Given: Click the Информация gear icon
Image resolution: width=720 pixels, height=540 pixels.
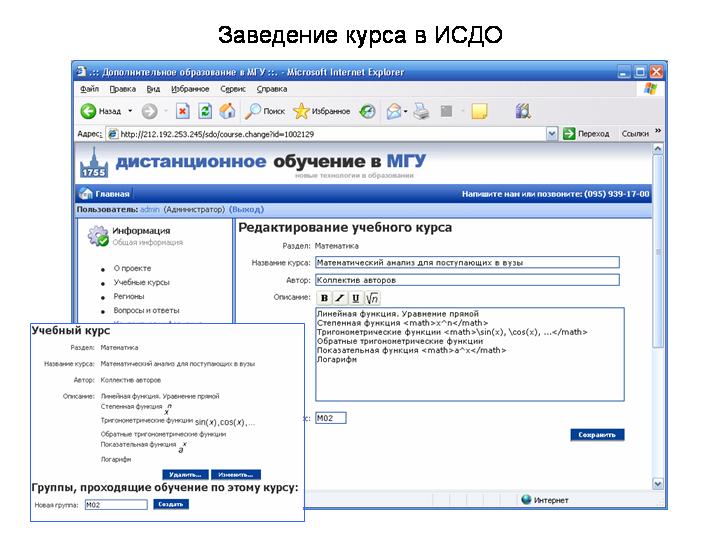Looking at the screenshot, I should pyautogui.click(x=98, y=236).
